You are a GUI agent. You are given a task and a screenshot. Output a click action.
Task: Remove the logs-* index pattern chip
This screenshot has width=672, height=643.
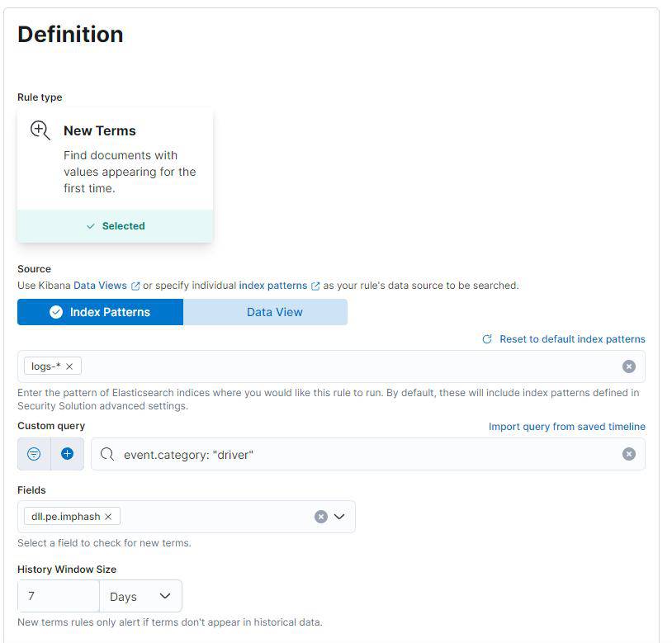pos(69,366)
